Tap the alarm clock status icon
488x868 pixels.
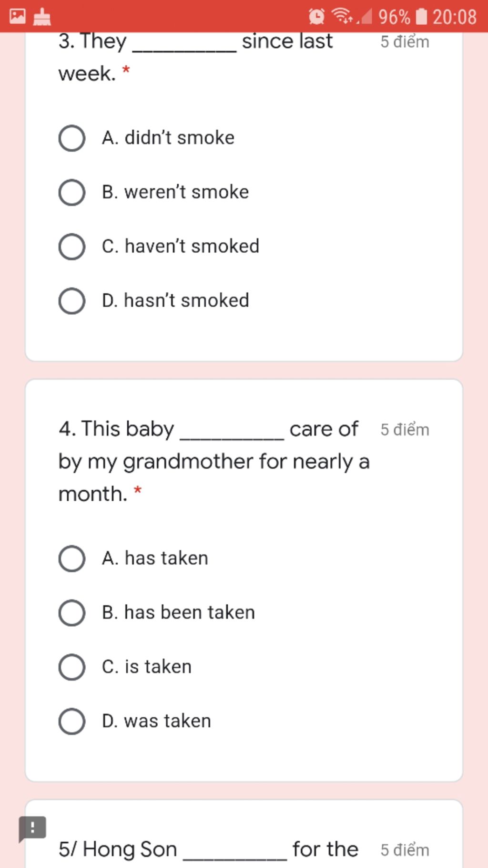[316, 17]
